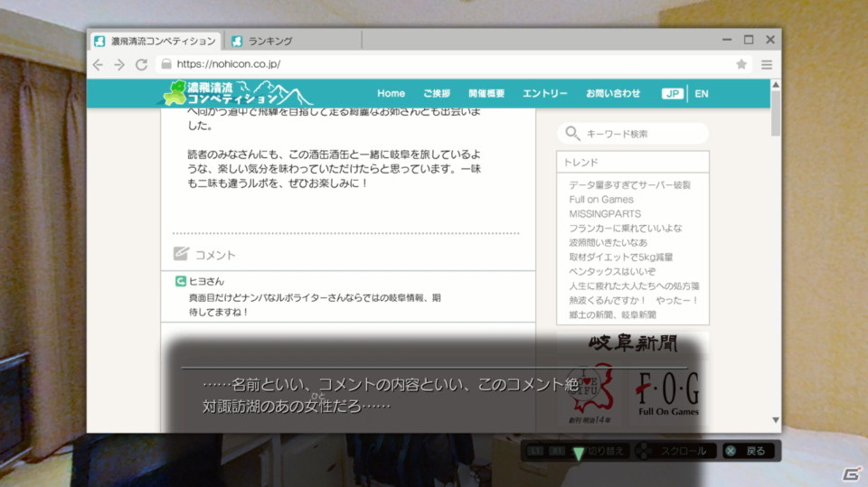Go back with the browser back arrow
Viewport: 868px width, 487px height.
point(98,65)
